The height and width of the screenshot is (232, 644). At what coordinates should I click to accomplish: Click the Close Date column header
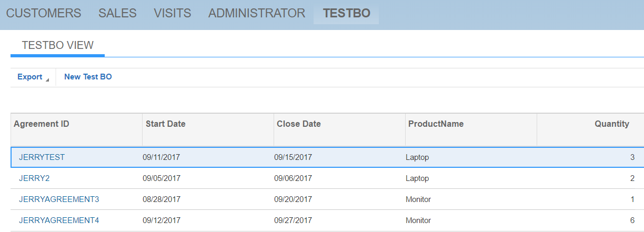pyautogui.click(x=298, y=124)
